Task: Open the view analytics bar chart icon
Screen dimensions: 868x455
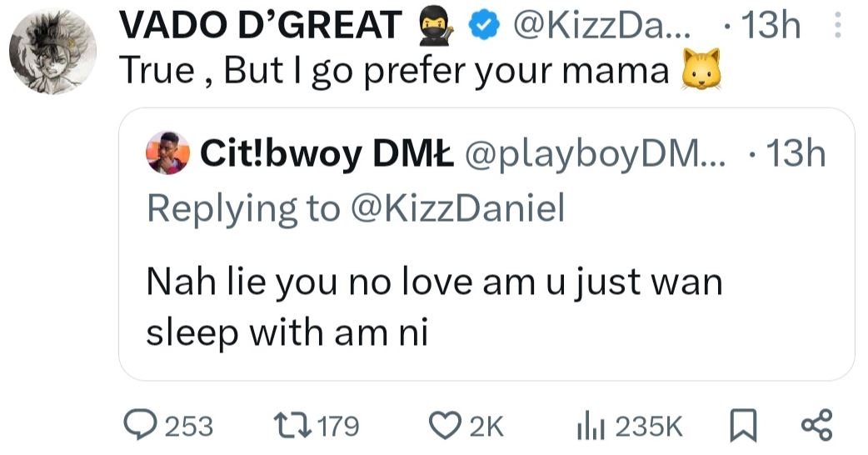Action: 591,427
